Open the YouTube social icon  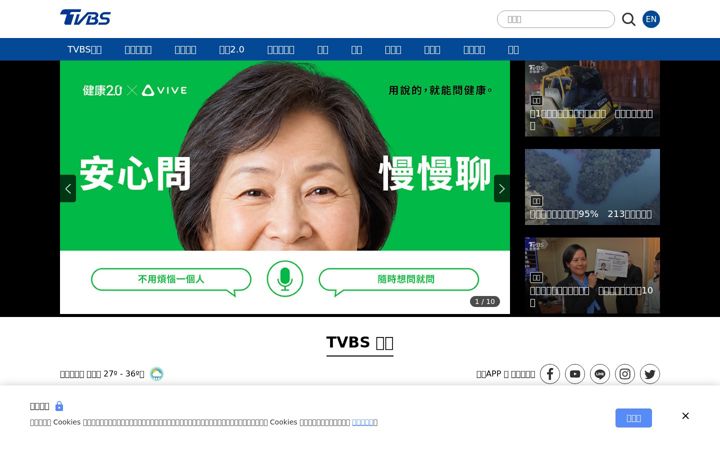coord(575,374)
